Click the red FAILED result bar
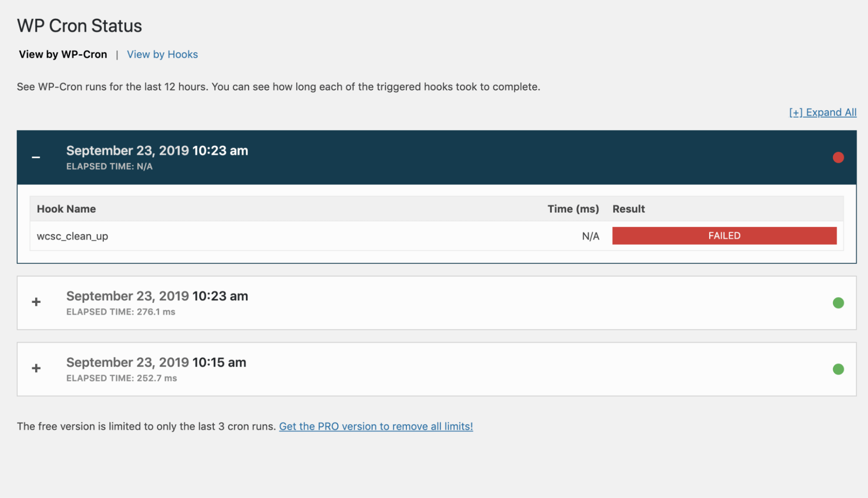868x498 pixels. tap(724, 236)
